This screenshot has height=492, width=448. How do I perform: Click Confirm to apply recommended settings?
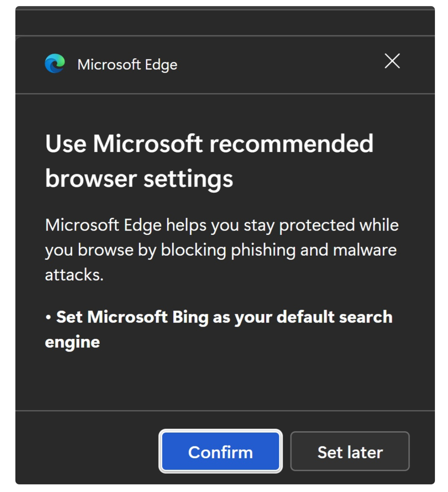click(220, 451)
